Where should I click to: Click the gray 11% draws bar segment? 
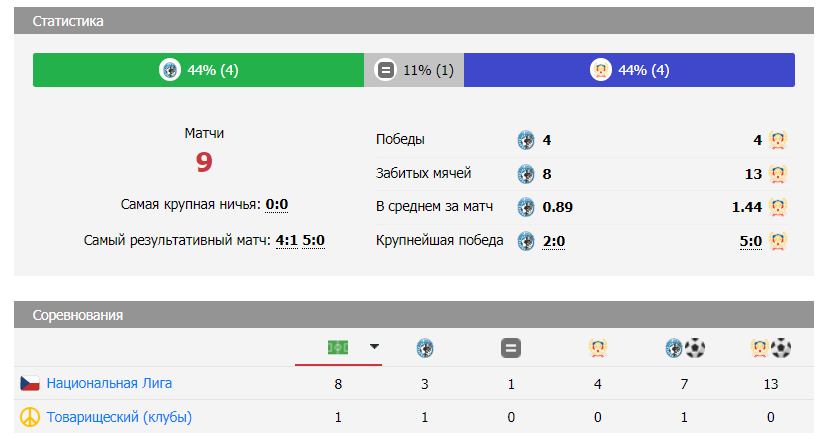pos(414,70)
